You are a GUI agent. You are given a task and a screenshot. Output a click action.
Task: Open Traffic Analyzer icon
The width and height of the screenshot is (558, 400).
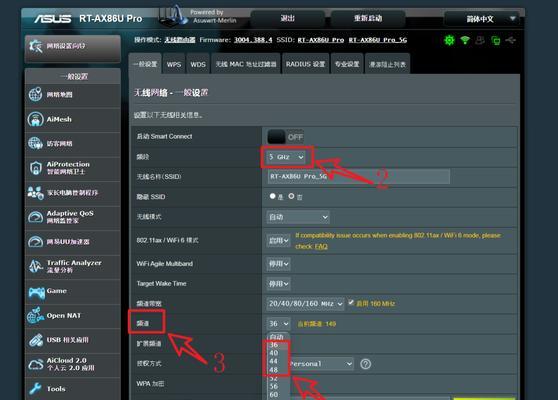click(x=36, y=266)
